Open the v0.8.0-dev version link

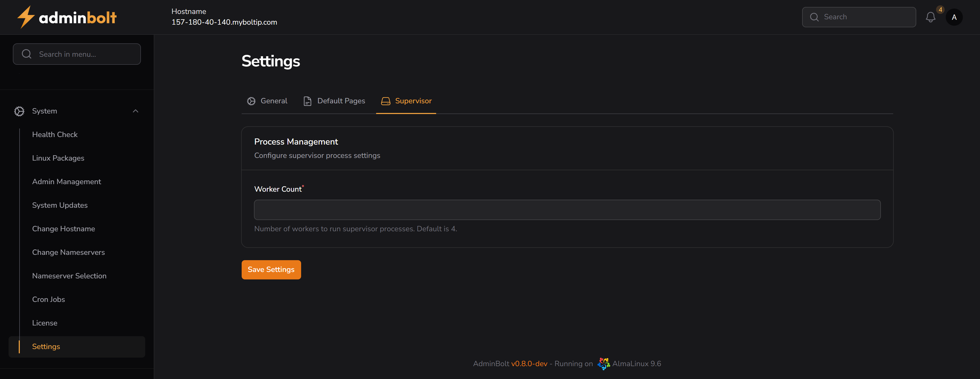529,363
